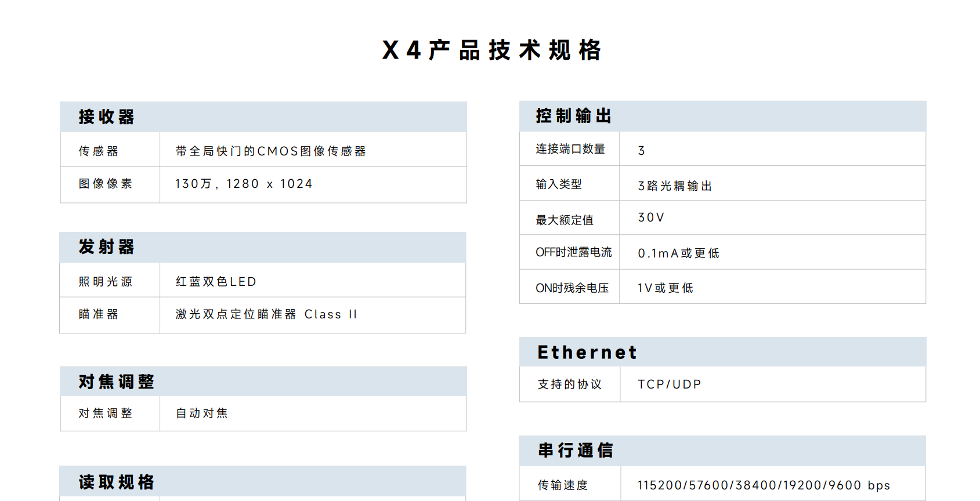Select the 接收器 section header

[x=107, y=117]
